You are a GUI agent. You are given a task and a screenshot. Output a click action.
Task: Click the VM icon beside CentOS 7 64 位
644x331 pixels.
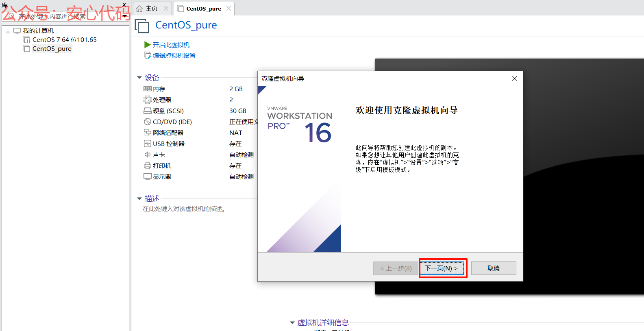(26, 39)
